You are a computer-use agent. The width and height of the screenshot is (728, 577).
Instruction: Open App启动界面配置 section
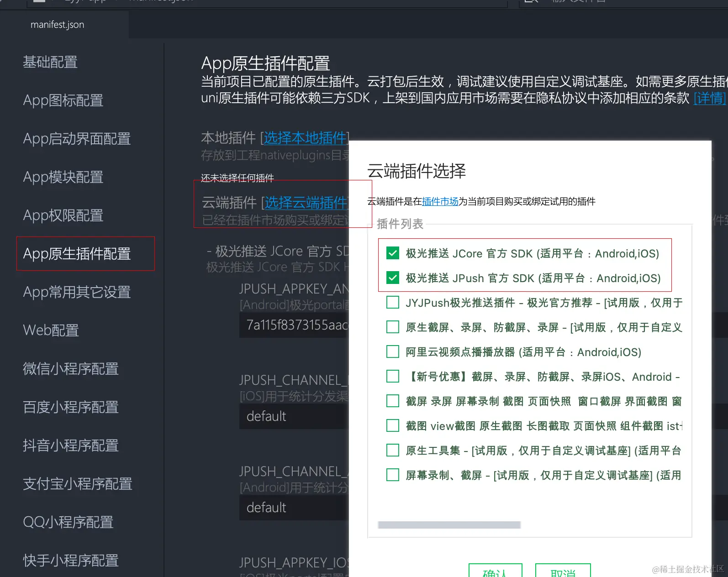pos(77,139)
